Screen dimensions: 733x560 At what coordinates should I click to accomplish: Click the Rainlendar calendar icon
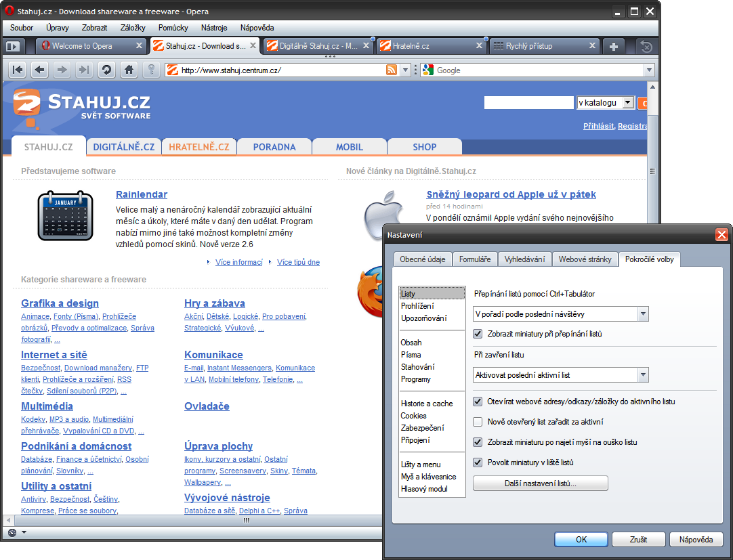click(66, 215)
